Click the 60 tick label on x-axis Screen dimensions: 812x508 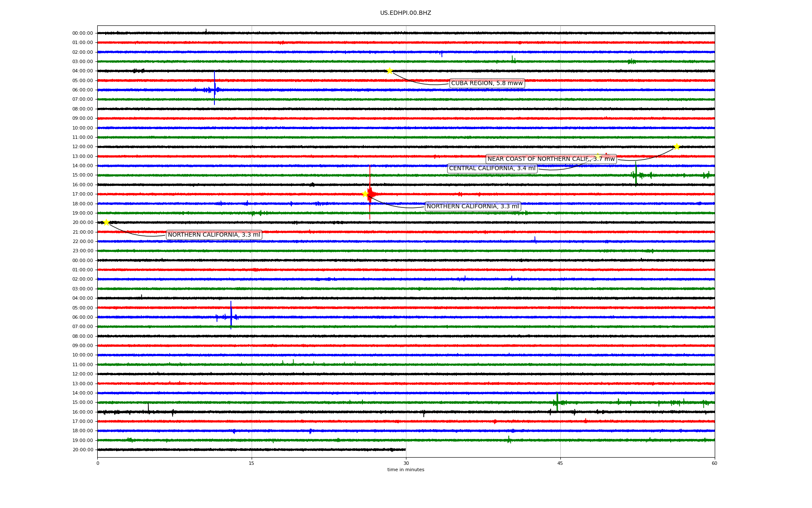pos(714,463)
